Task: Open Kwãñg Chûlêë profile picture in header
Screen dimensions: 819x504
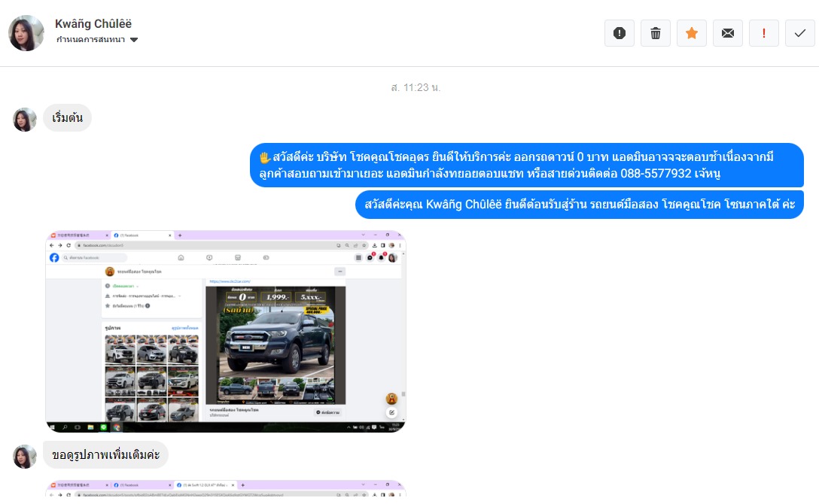Action: (26, 33)
